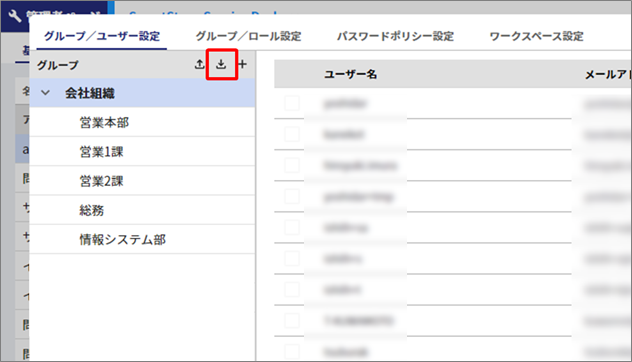Viewport: 632px width, 362px height.
Task: Select the 営業1課 group
Action: 142,152
